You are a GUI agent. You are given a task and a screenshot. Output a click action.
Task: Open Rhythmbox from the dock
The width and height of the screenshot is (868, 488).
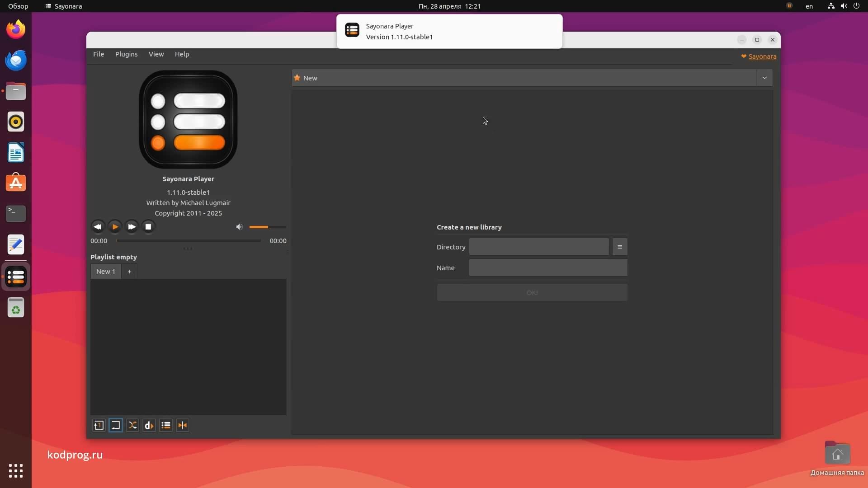point(16,122)
